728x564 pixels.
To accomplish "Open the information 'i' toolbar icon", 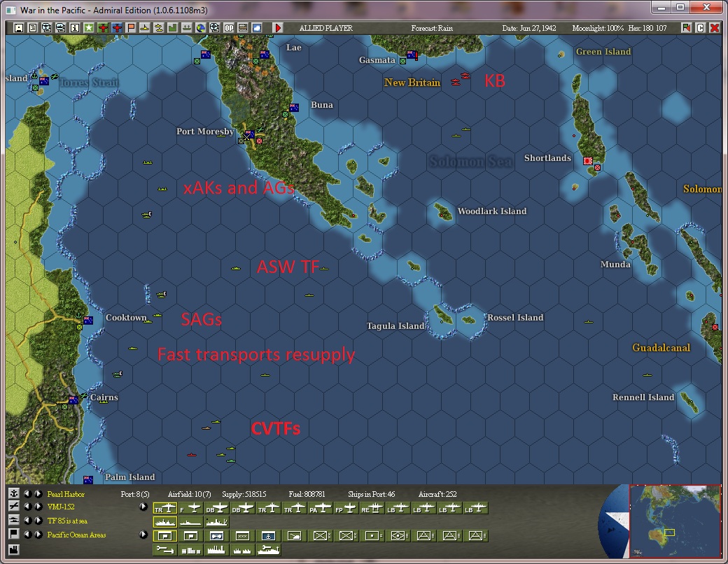I will 74,28.
